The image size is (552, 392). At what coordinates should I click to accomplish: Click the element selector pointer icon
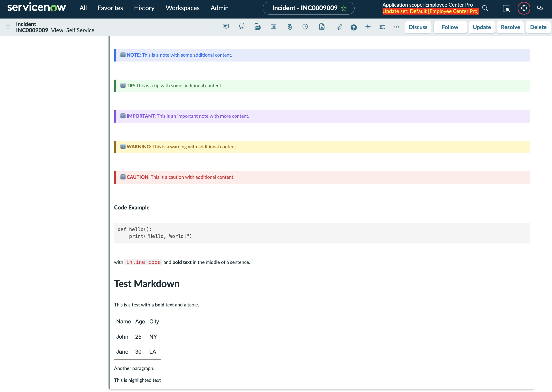(x=506, y=8)
